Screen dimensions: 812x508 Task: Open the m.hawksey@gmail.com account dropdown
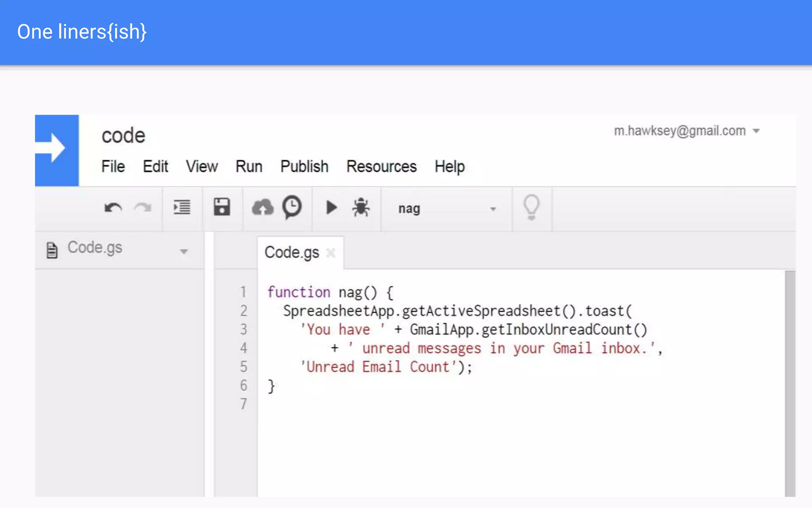[x=687, y=131]
